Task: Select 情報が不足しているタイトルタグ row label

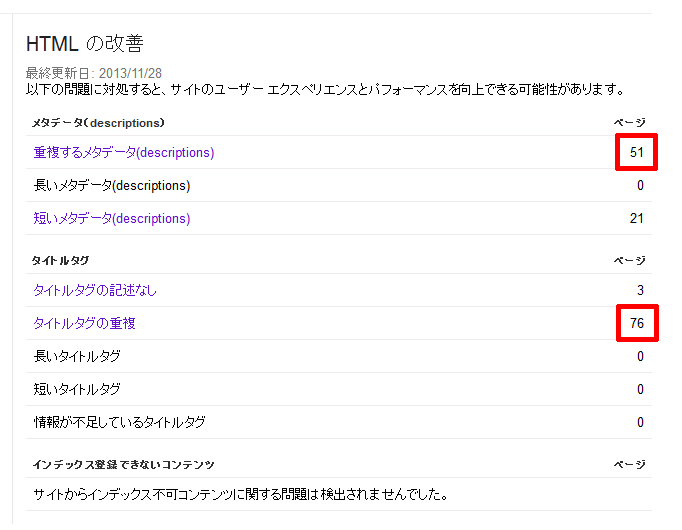Action: [120, 422]
